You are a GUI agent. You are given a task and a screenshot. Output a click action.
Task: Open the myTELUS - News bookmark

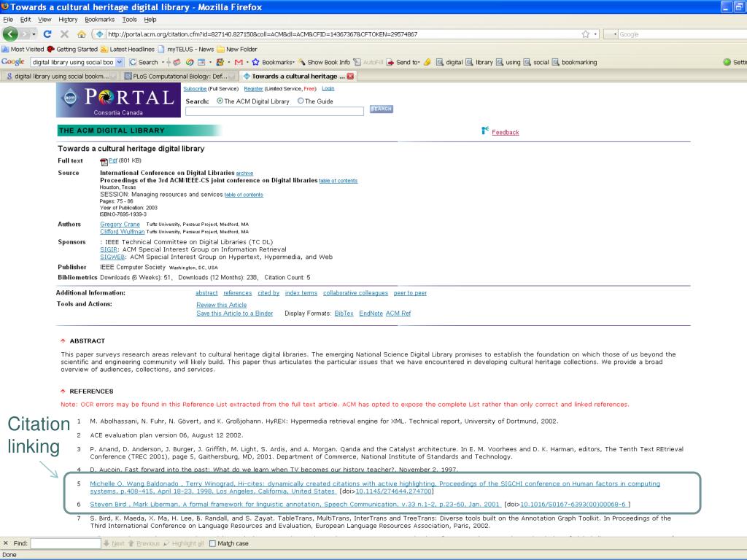click(x=186, y=49)
